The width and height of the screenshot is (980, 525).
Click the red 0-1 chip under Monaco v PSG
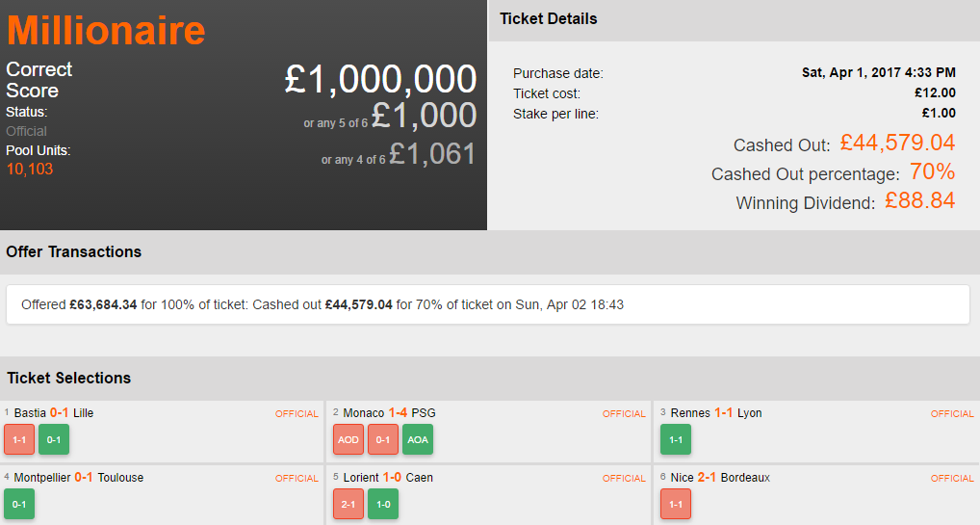pos(383,439)
